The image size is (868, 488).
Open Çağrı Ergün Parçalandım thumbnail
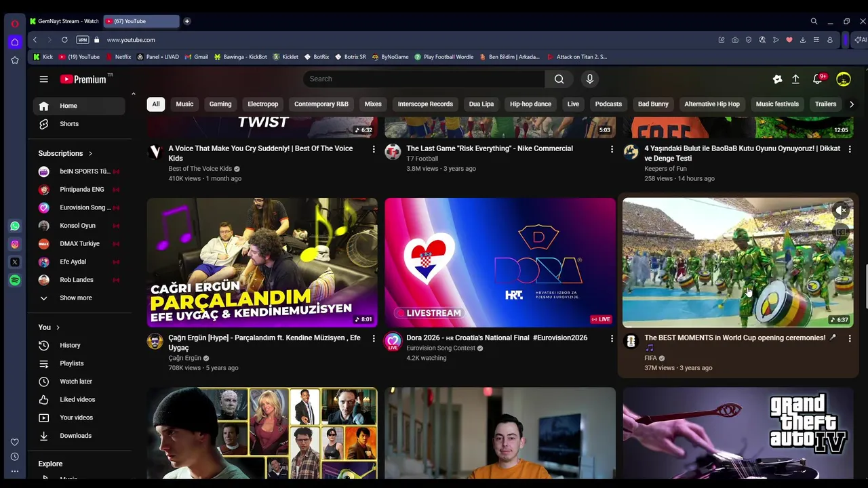coord(262,262)
